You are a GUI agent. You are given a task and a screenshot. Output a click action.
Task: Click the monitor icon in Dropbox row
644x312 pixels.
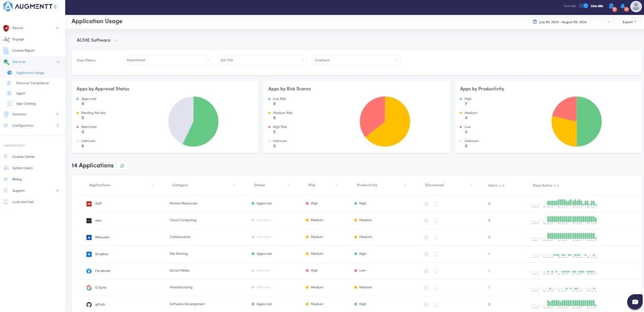pos(436,254)
